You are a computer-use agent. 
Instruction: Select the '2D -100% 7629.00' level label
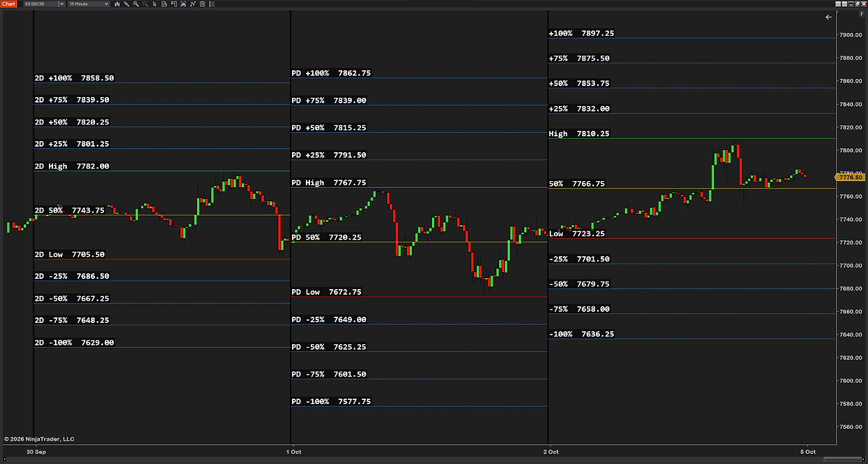pos(74,343)
